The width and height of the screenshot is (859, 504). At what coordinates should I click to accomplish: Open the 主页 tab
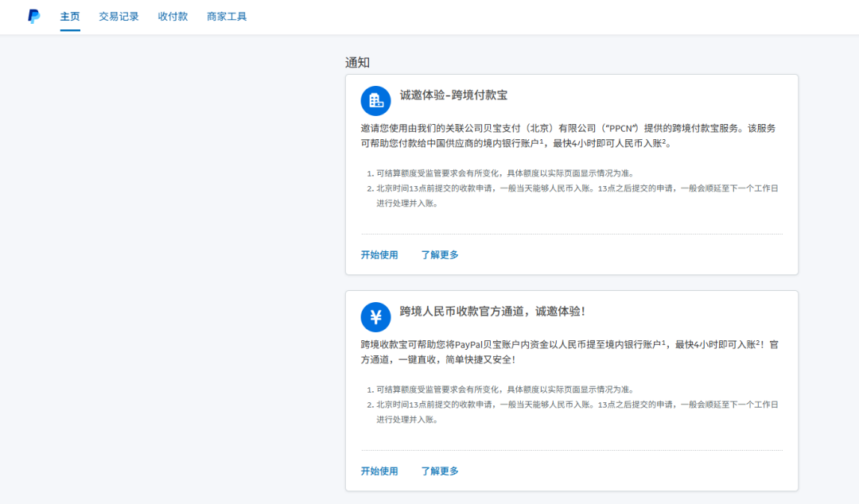coord(70,17)
